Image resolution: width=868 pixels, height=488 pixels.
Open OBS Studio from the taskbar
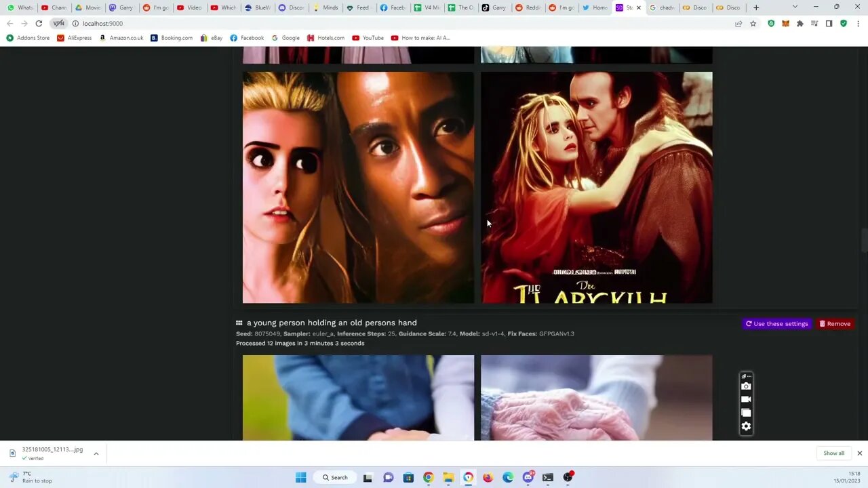point(568,477)
